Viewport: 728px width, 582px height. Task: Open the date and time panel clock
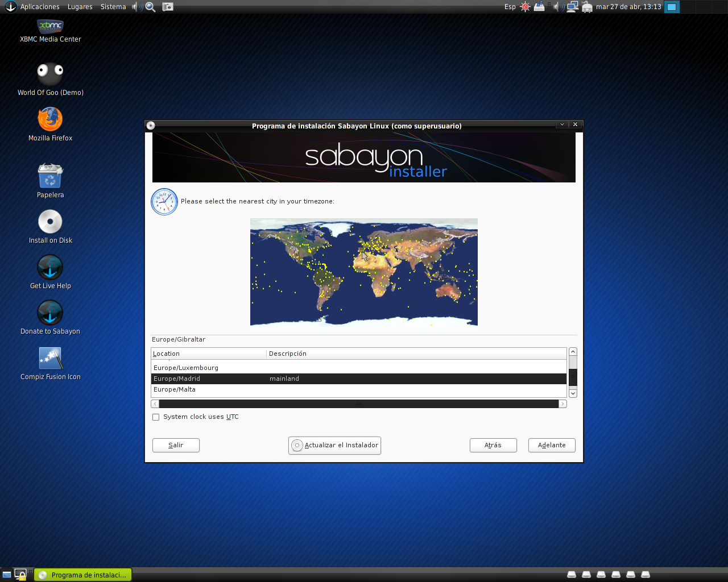(628, 7)
